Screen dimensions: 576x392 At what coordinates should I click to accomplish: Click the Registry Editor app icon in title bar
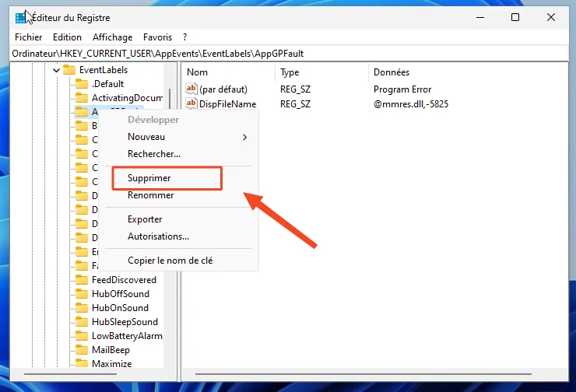pyautogui.click(x=20, y=18)
